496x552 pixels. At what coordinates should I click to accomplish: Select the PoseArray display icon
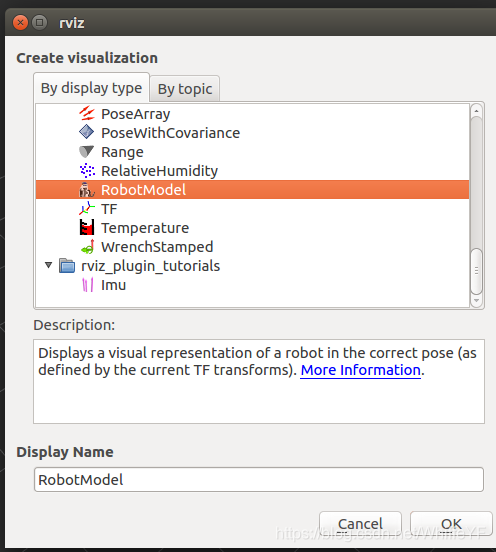(x=87, y=113)
